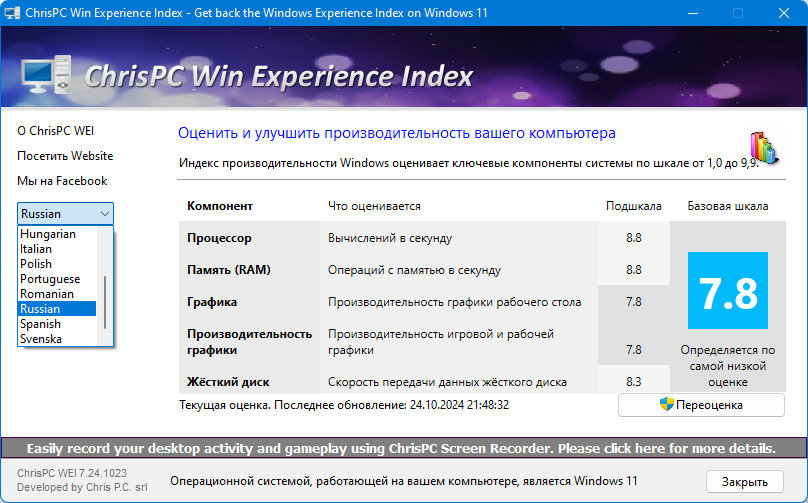This screenshot has height=503, width=808.
Task: Click the language list scrollbar thumb
Action: 105,303
